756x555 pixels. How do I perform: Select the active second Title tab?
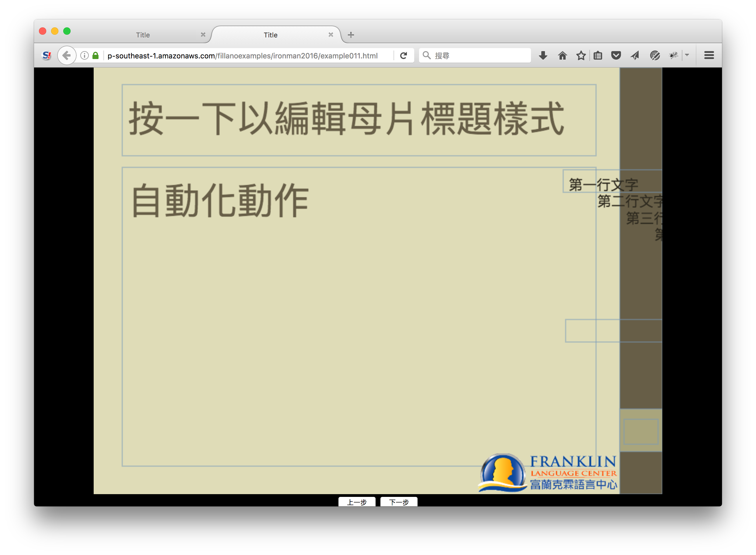tap(270, 35)
